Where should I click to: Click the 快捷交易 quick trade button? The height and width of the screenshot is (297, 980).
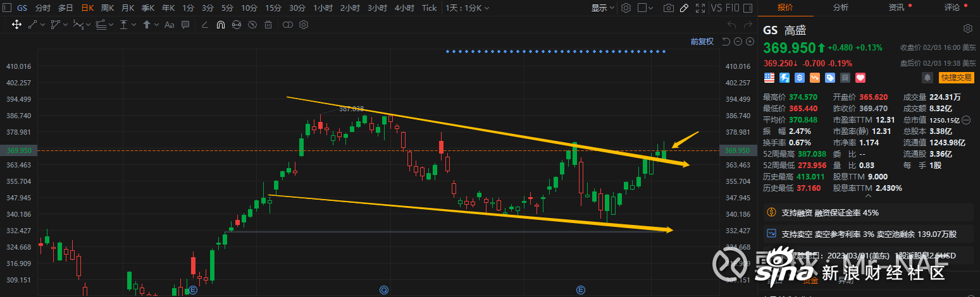click(x=956, y=78)
